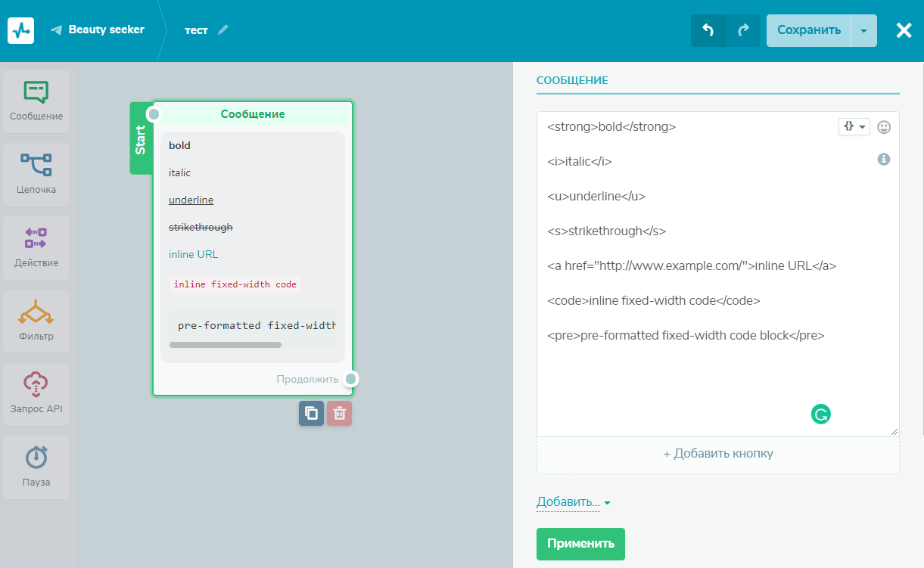This screenshot has height=568, width=924.
Task: Select the Запрос API block icon
Action: [x=36, y=385]
